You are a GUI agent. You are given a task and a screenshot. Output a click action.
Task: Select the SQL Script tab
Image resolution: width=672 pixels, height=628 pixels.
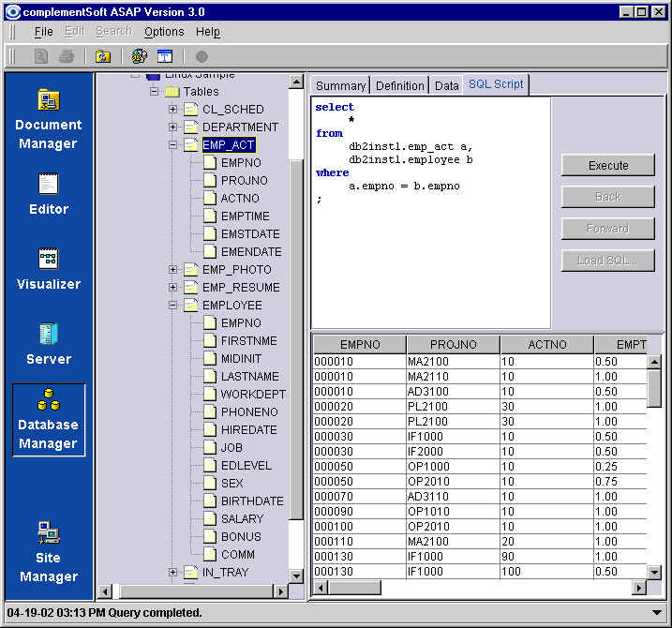(x=496, y=84)
